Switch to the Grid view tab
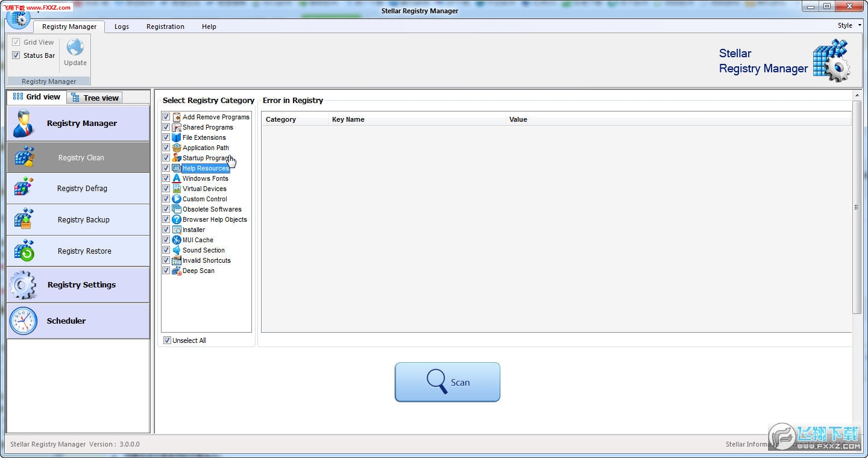 [37, 97]
